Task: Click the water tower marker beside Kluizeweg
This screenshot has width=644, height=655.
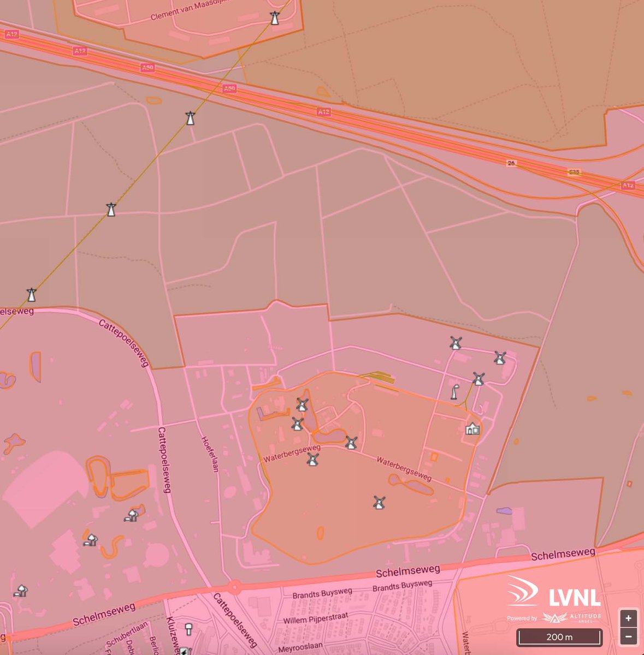Action: 189,629
